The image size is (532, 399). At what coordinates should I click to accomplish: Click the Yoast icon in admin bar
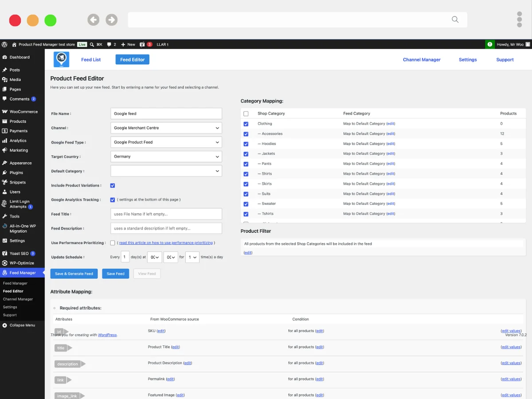[142, 44]
